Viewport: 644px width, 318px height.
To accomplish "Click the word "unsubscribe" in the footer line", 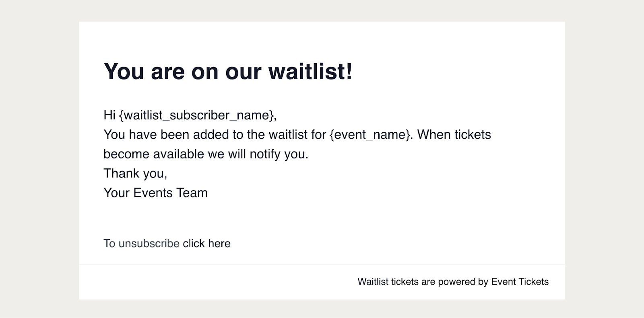I will (149, 244).
